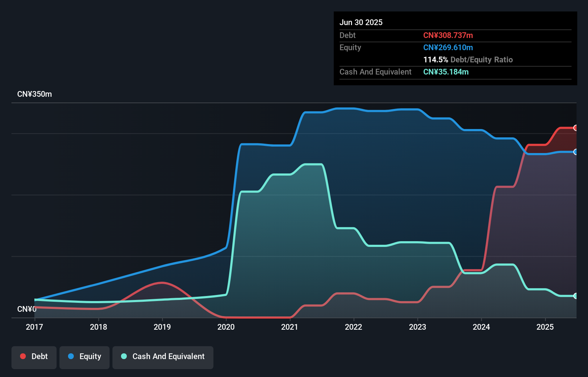Expand the Jun 30 2025 tooltip panel
This screenshot has height=377, width=588.
361,22
